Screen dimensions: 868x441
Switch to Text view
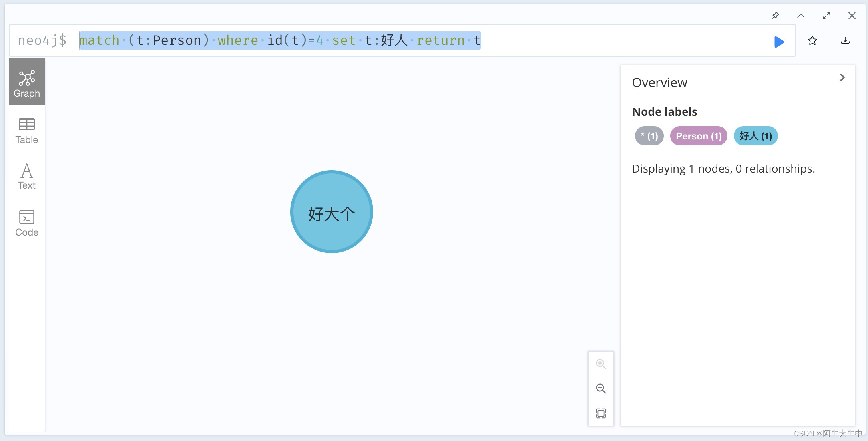coord(27,176)
